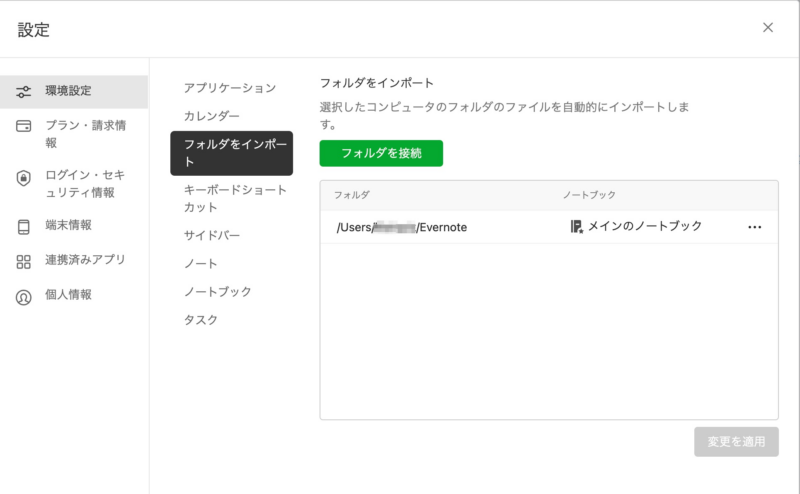Click the shield lock icon for ログイン・セキュリティ情報
800x494 pixels.
[24, 177]
